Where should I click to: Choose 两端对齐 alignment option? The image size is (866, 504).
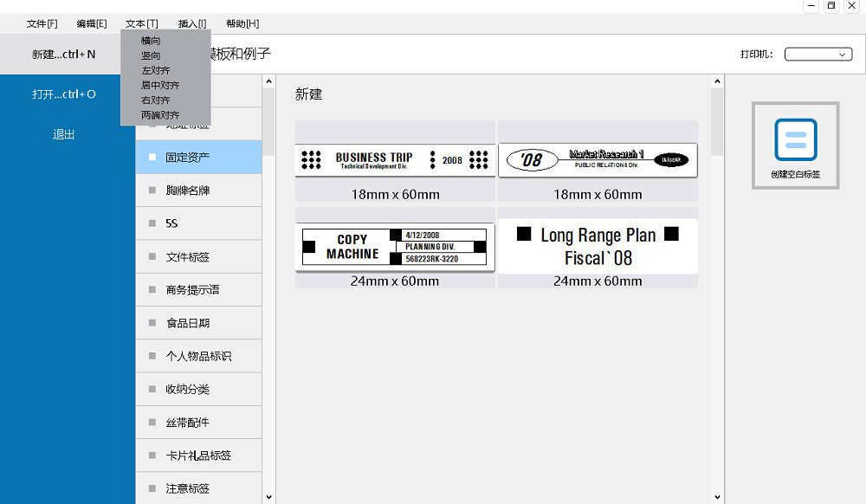pos(160,115)
